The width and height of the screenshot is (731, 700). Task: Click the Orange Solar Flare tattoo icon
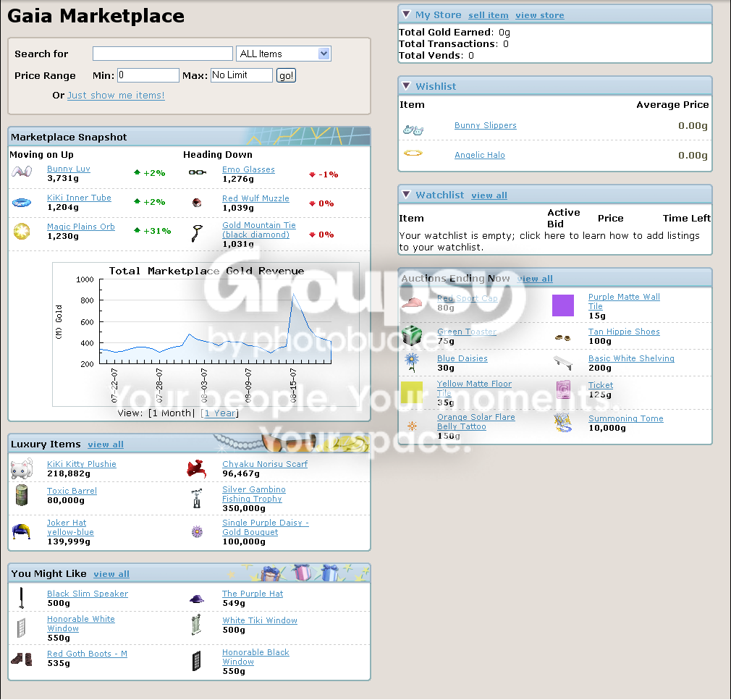point(412,426)
